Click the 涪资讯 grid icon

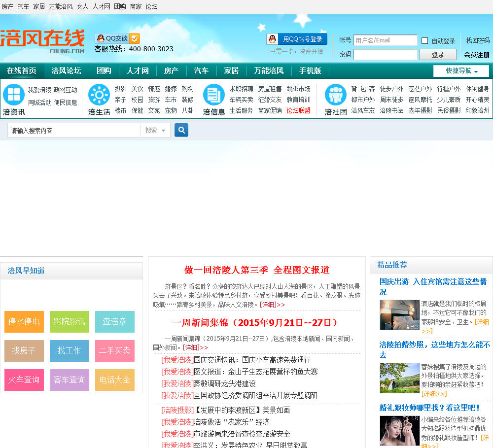click(x=13, y=95)
